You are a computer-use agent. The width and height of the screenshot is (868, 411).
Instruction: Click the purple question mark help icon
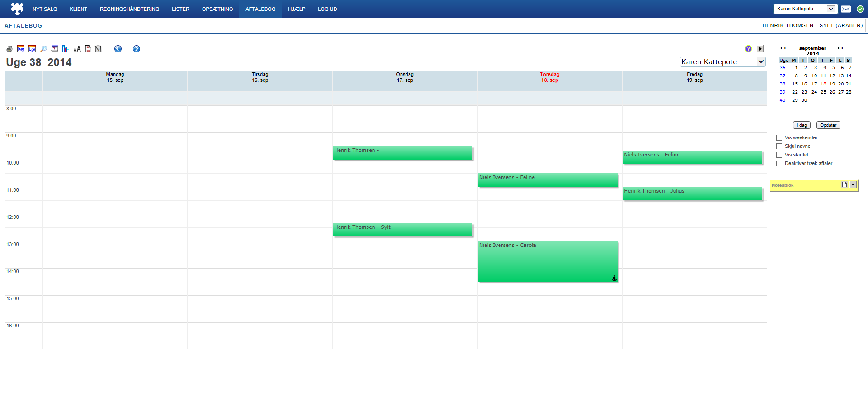tap(749, 49)
